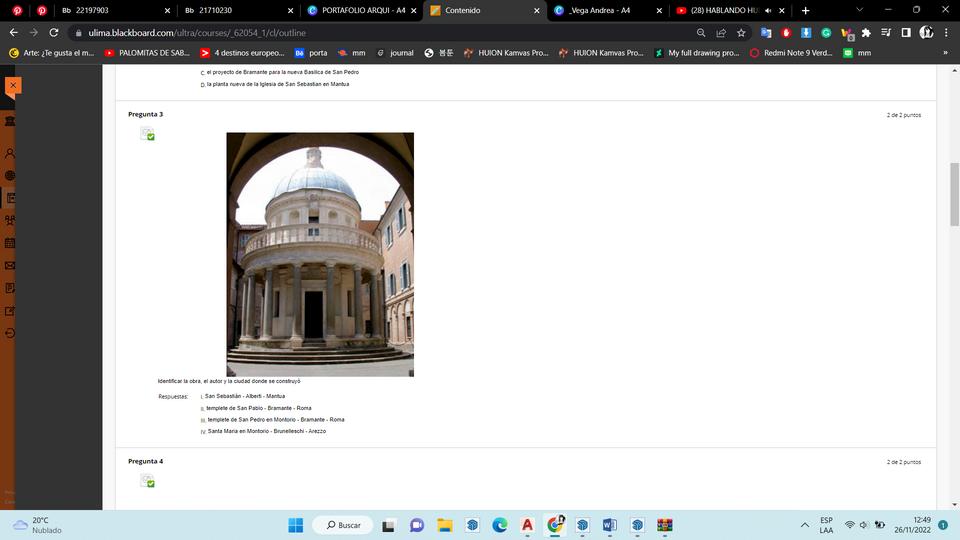Open Activity Stream globe icon in sidebar
This screenshot has width=960, height=540.
(x=10, y=176)
